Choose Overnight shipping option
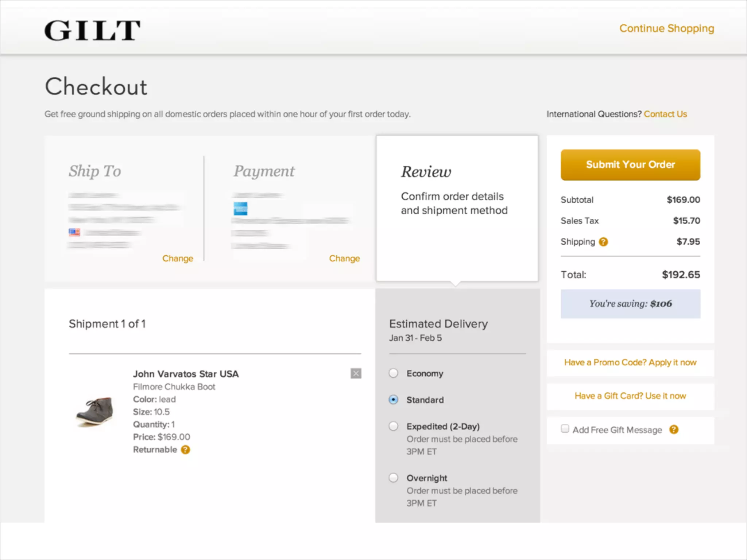Screen dimensions: 747x560 [393, 478]
